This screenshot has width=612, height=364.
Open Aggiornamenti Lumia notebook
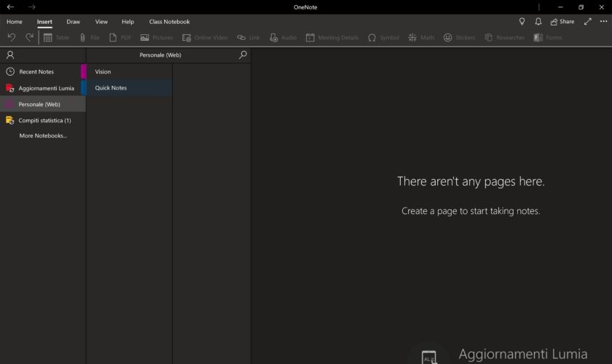(46, 88)
